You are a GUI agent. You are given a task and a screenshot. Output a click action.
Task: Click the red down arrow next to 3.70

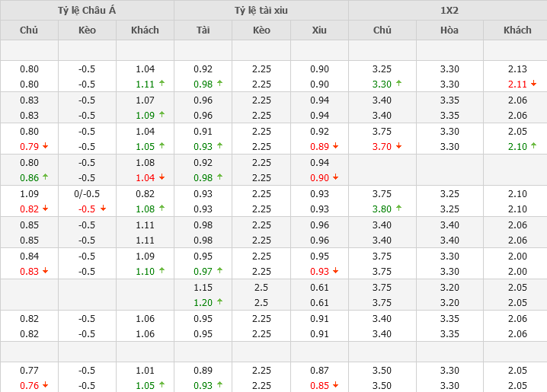click(398, 146)
